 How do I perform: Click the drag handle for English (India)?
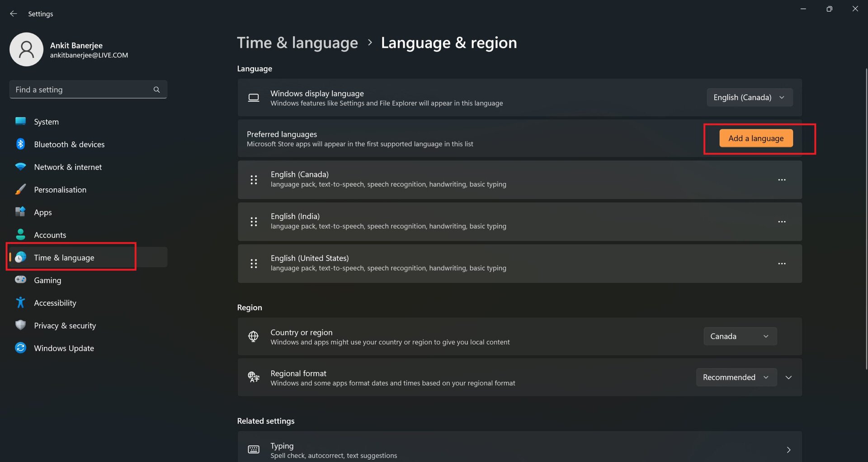point(254,222)
